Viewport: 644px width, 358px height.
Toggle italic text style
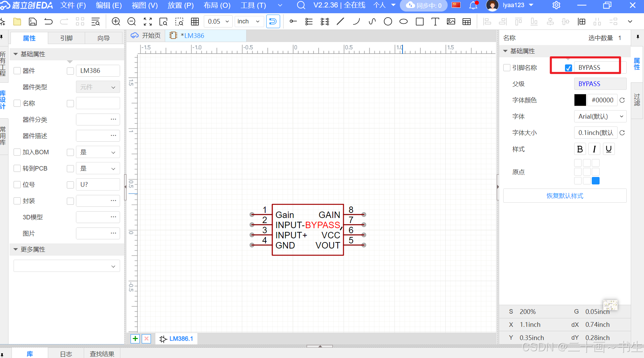(594, 149)
